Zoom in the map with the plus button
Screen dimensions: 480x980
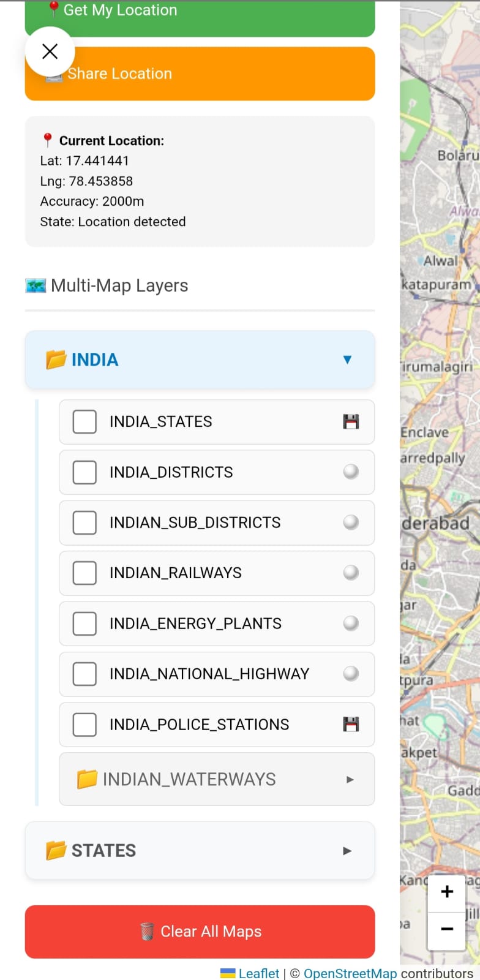coord(447,892)
